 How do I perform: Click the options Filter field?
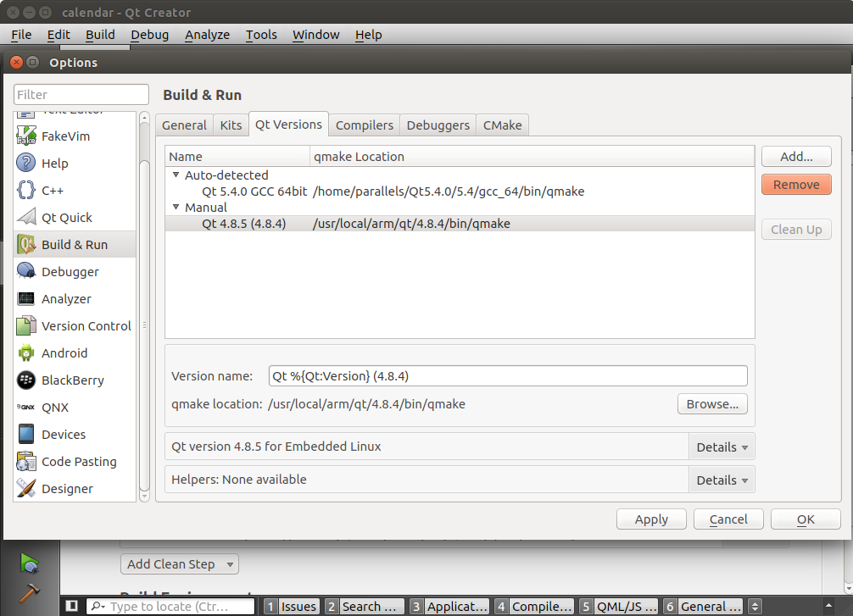[81, 94]
